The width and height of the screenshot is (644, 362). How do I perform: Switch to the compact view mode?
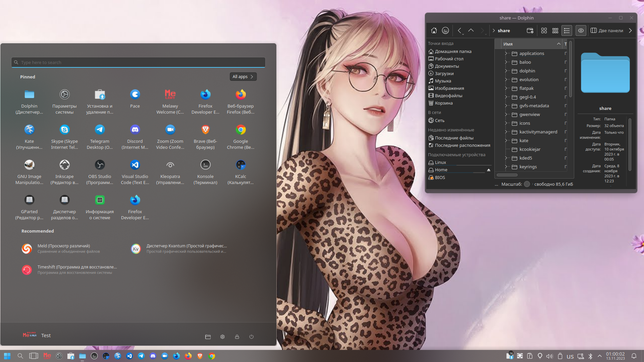555,31
